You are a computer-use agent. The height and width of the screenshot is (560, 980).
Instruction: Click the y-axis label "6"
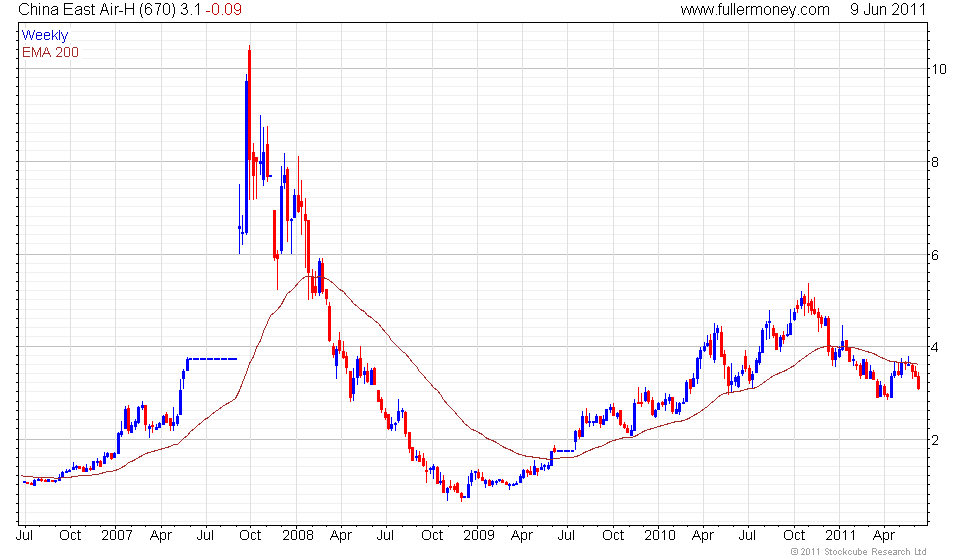(935, 255)
